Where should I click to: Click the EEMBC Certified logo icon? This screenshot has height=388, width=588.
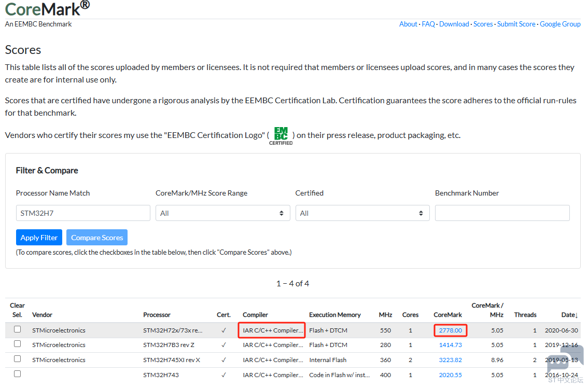[281, 136]
